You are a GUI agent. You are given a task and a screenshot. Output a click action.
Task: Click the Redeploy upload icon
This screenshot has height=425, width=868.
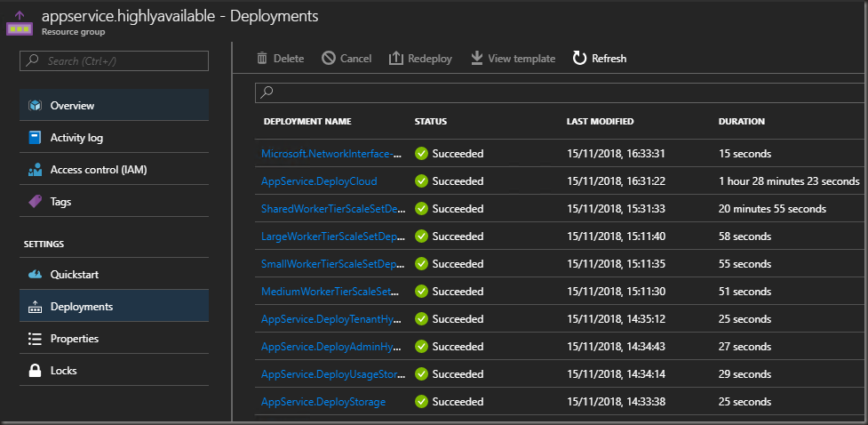point(396,59)
